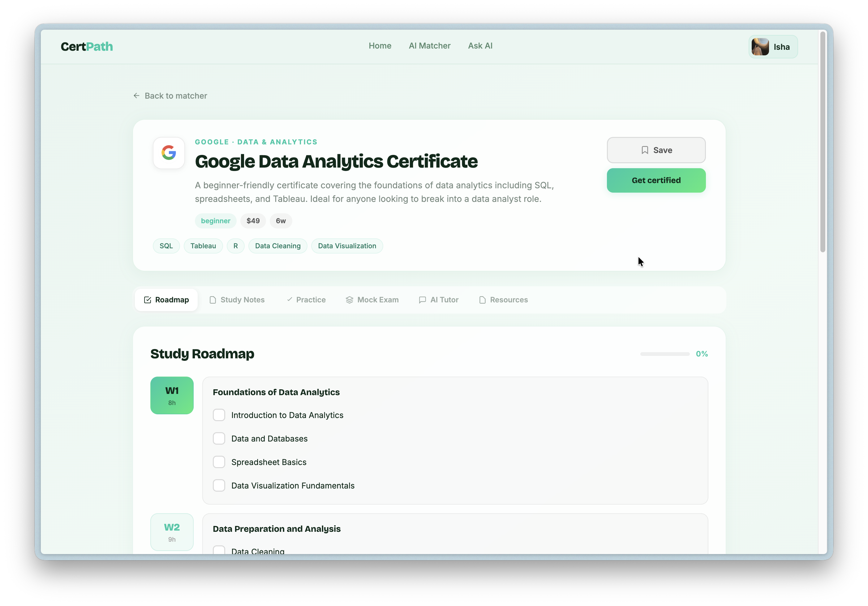Click the Google Data Analytics Certificate title

tap(337, 161)
